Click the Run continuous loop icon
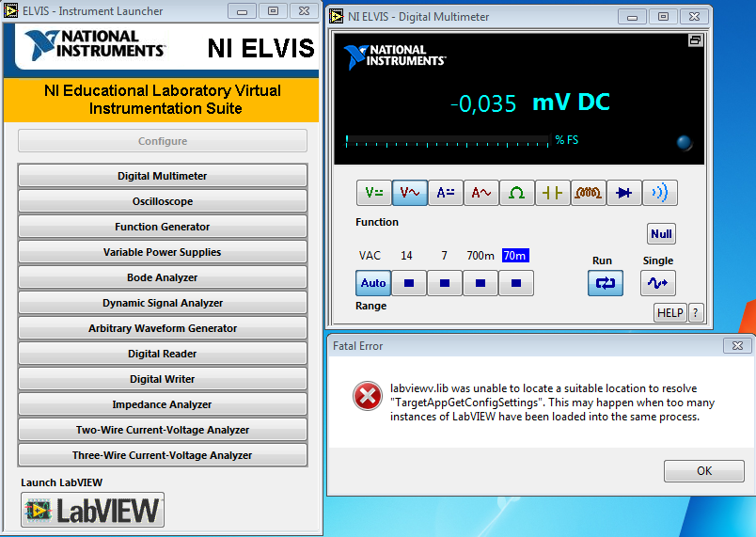Viewport: 756px width, 537px height. [x=606, y=283]
